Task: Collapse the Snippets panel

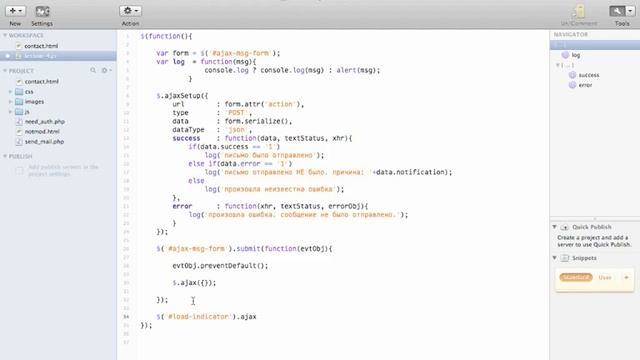Action: coord(555,258)
